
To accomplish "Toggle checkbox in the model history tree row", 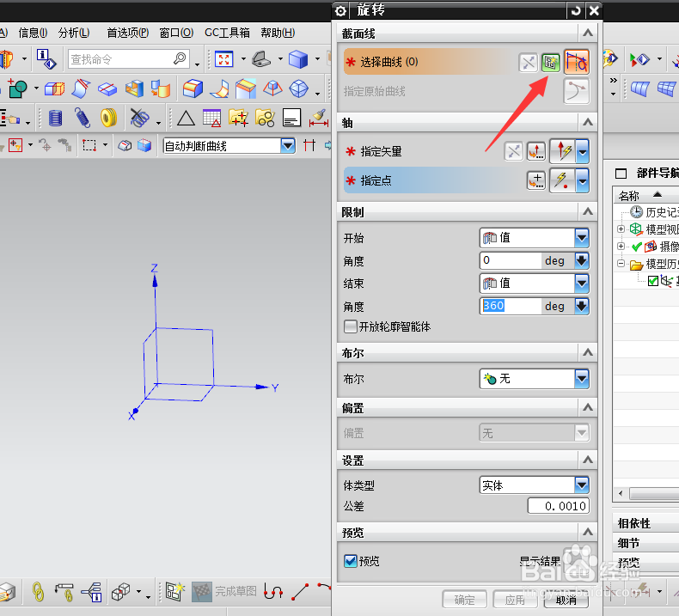I will pyautogui.click(x=652, y=281).
